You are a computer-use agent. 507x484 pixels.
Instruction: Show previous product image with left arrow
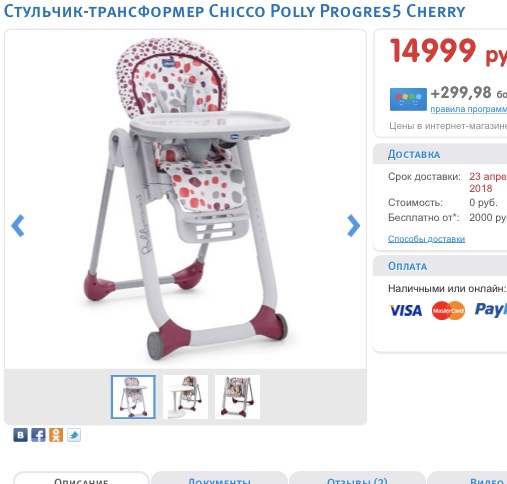pyautogui.click(x=18, y=226)
